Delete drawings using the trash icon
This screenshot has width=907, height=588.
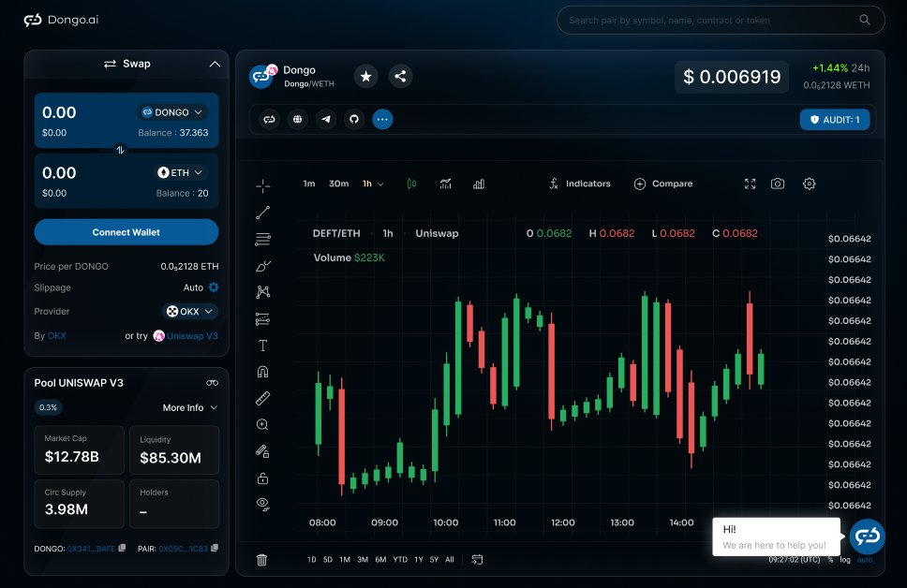pyautogui.click(x=262, y=560)
